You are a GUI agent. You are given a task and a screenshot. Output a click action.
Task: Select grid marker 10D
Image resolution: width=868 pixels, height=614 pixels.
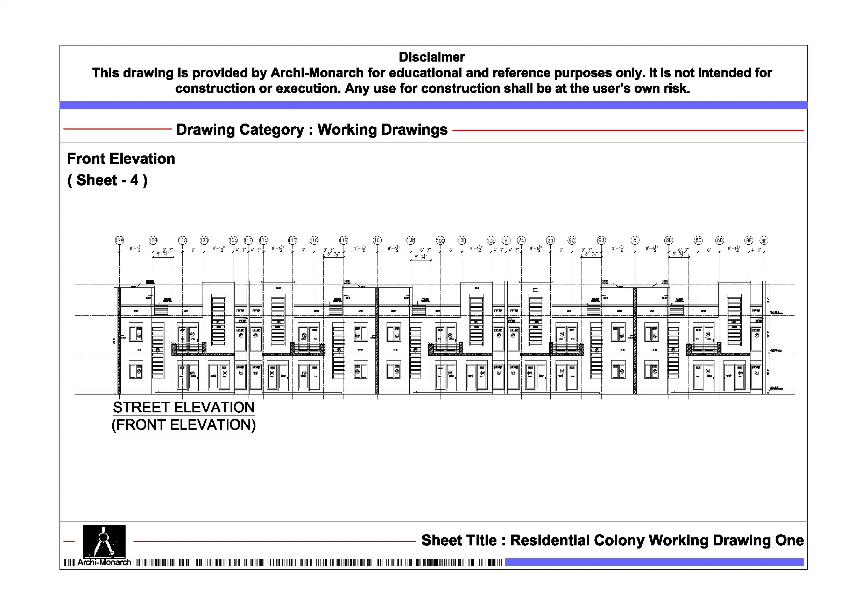coord(462,240)
